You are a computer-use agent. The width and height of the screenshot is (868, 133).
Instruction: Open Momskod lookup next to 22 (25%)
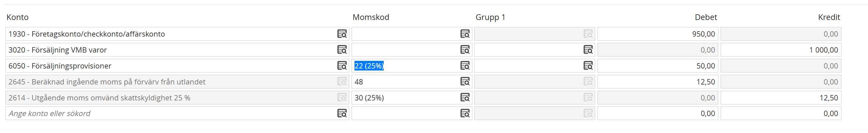tap(465, 66)
